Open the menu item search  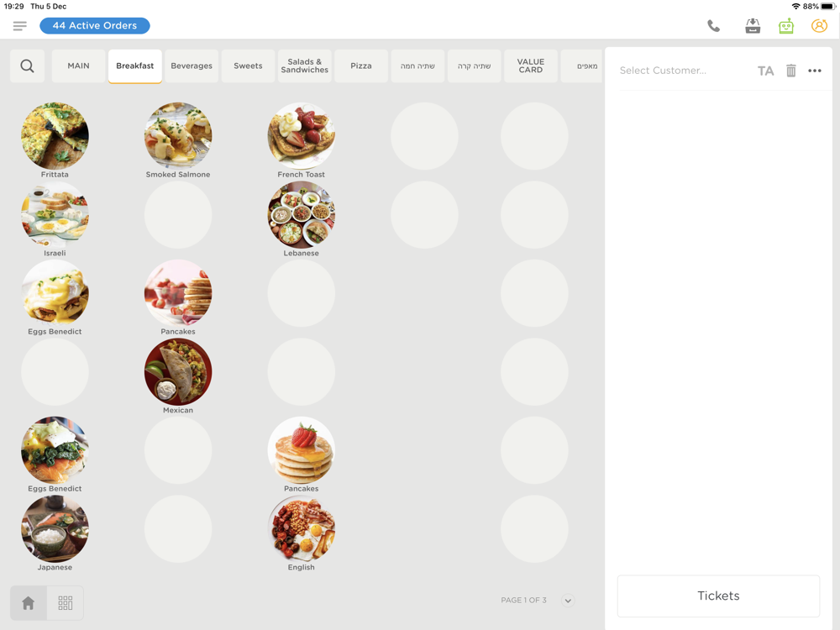pos(28,66)
